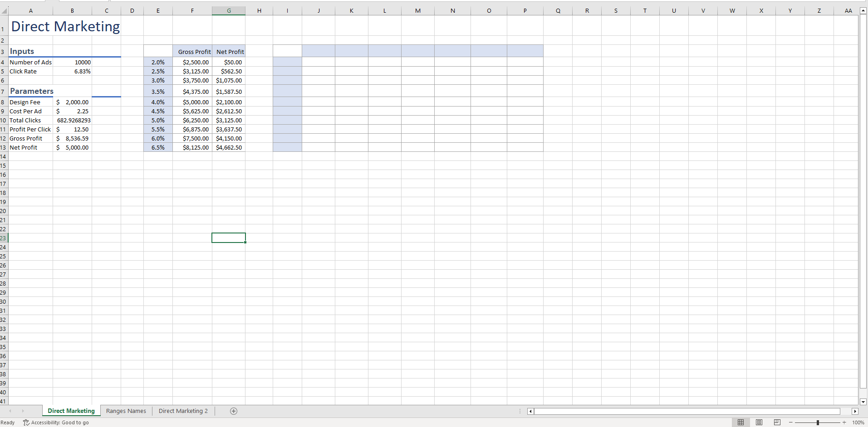Viewport: 868px width, 427px height.
Task: Click the horizontal scrollbar right arrow
Action: [x=855, y=412]
